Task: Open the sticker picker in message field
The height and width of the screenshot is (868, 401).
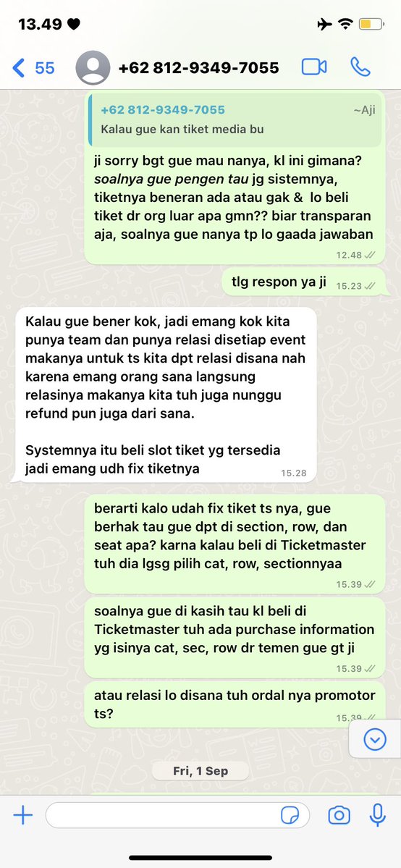Action: click(x=290, y=815)
